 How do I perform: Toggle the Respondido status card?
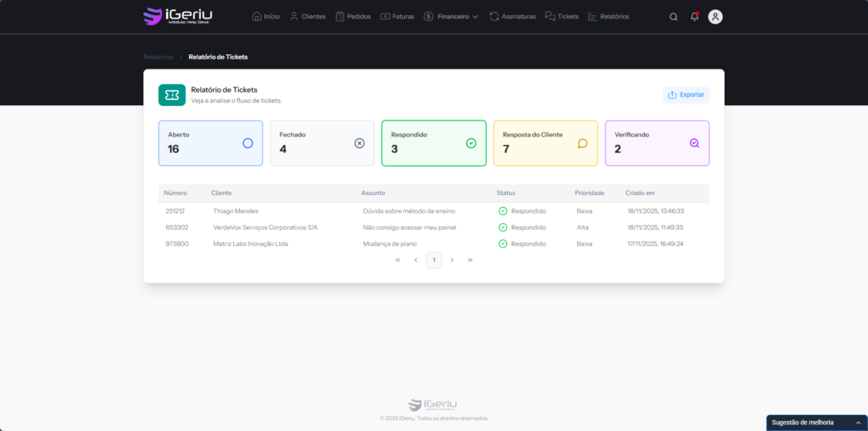(433, 143)
